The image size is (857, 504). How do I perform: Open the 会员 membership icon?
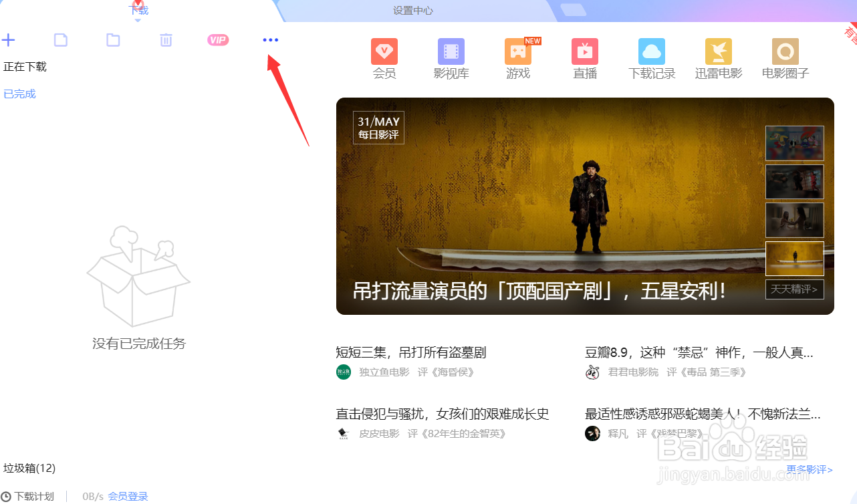pos(384,51)
